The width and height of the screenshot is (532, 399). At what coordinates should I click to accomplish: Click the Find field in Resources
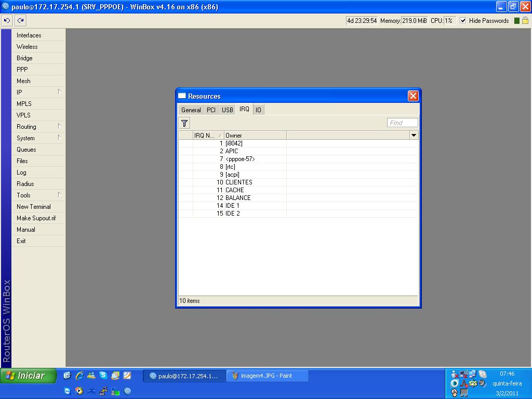(x=403, y=123)
